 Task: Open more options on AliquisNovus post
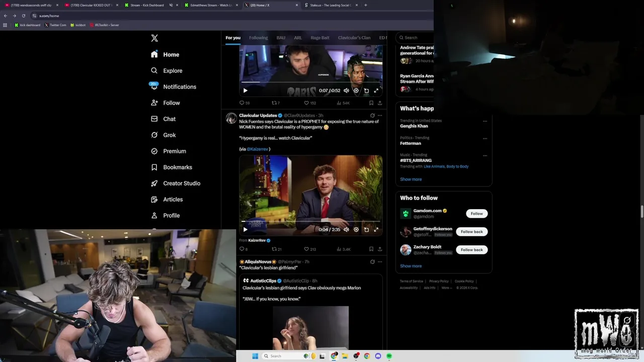[x=380, y=261]
